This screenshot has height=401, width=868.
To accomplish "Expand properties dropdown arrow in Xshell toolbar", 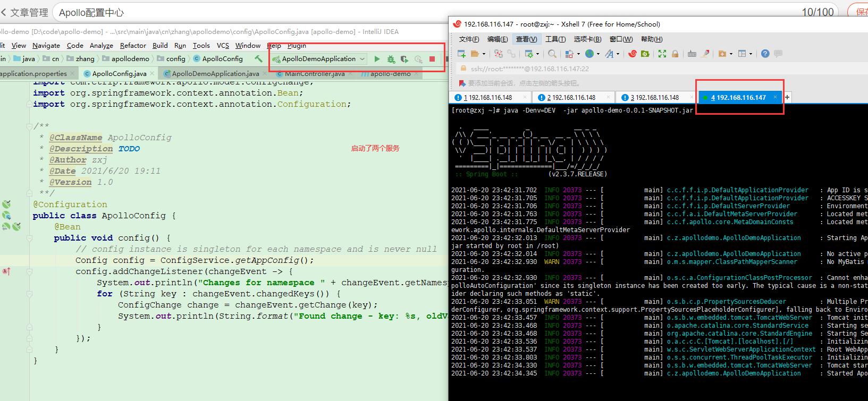I will (x=537, y=54).
